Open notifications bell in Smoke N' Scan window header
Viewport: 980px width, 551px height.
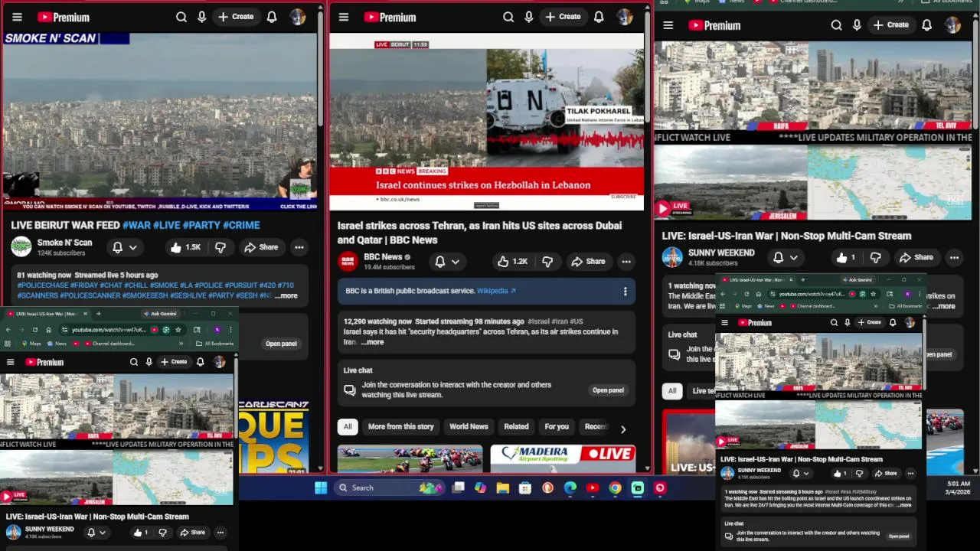click(x=272, y=17)
